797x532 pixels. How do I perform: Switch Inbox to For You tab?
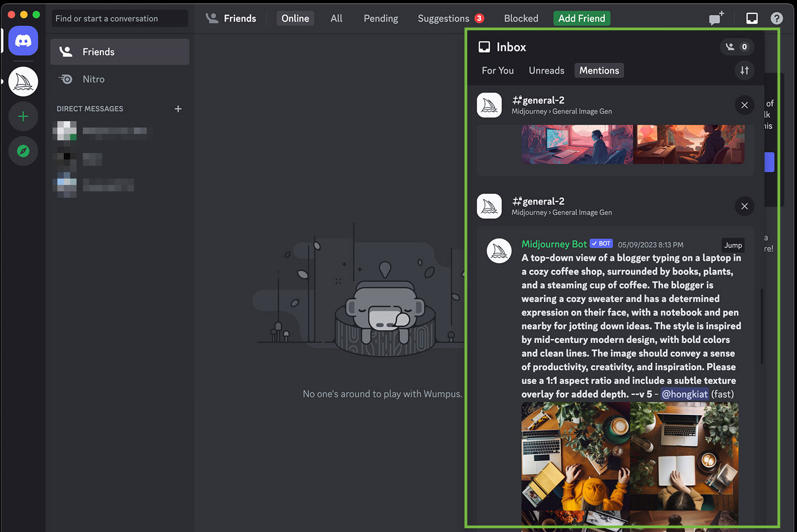(x=498, y=70)
